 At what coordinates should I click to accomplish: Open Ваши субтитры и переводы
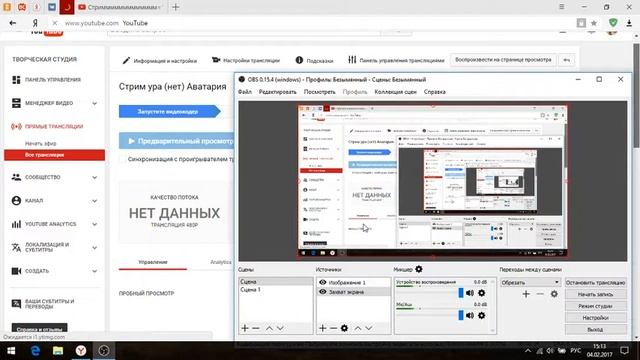pyautogui.click(x=49, y=303)
